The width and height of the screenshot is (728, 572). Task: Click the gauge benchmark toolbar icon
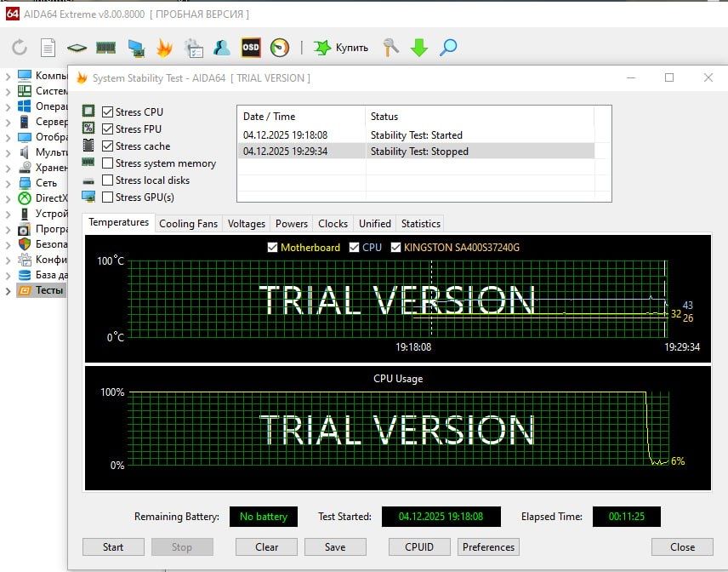pyautogui.click(x=280, y=48)
